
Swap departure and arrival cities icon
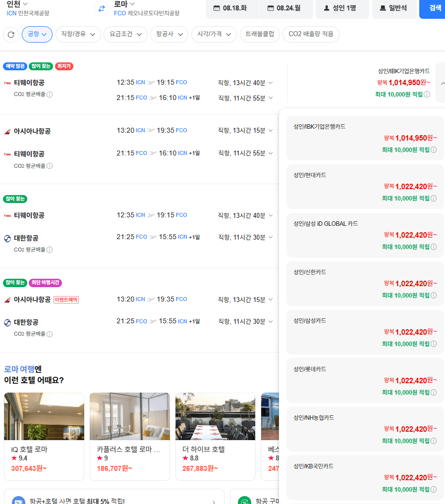[x=102, y=9]
